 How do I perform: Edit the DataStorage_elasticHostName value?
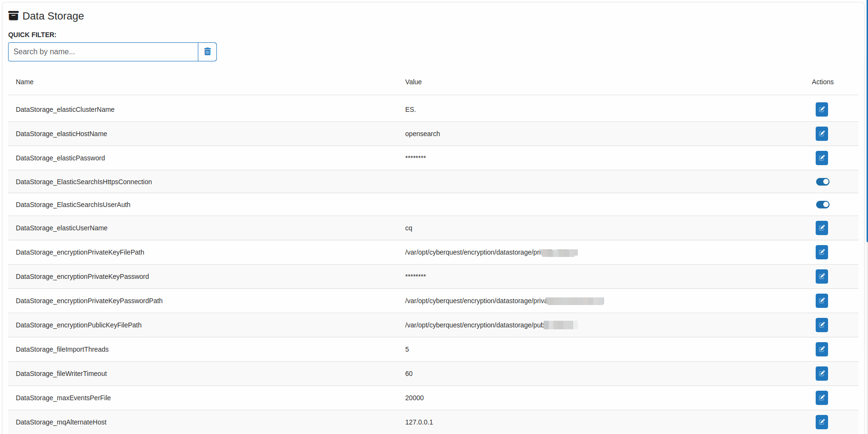point(821,134)
